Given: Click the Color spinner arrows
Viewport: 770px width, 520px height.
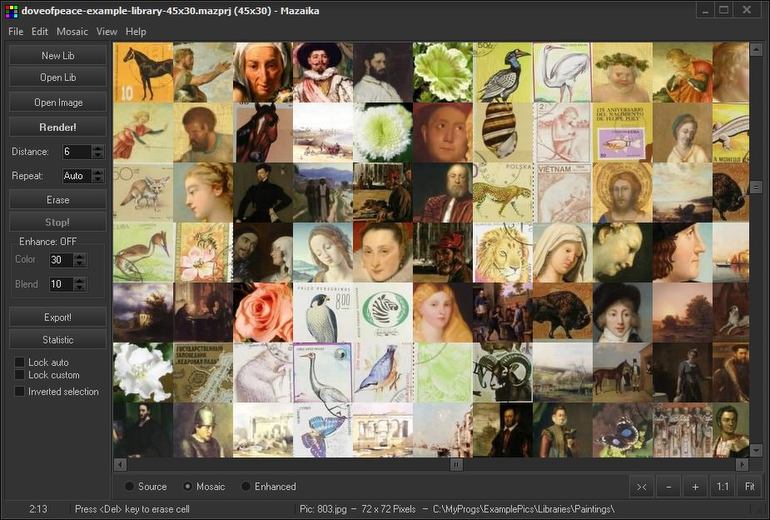Looking at the screenshot, I should [80, 260].
